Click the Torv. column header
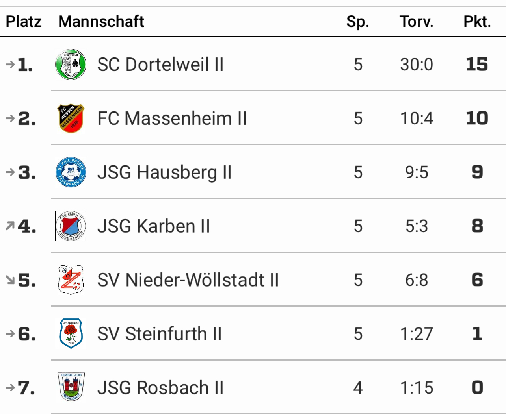Viewport: 506px width, 420px height. pos(416,21)
